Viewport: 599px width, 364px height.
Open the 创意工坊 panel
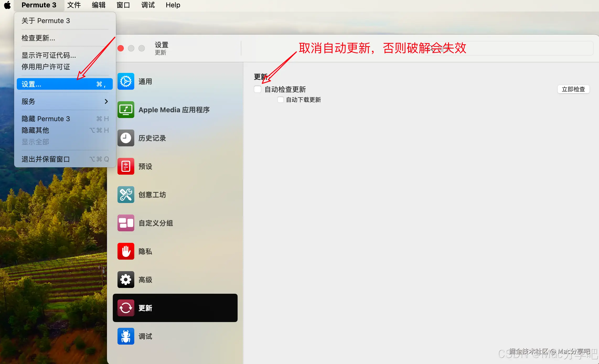[152, 195]
